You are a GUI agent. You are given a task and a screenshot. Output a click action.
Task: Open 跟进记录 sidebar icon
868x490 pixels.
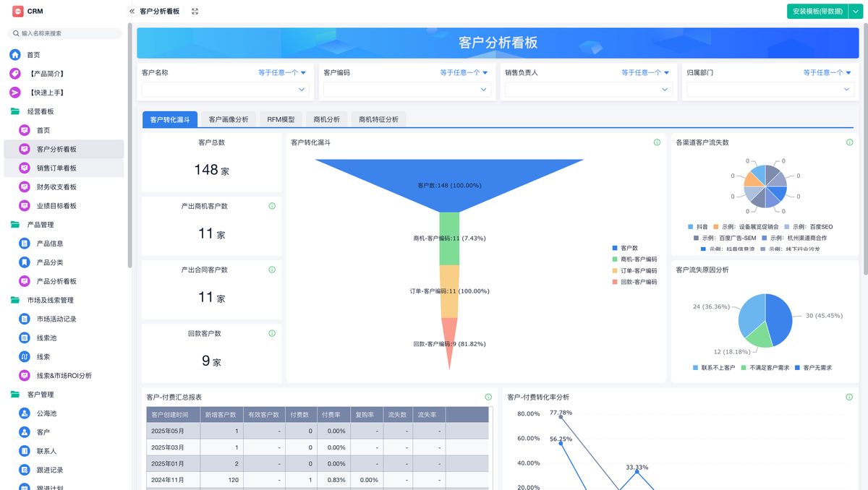pyautogui.click(x=25, y=470)
